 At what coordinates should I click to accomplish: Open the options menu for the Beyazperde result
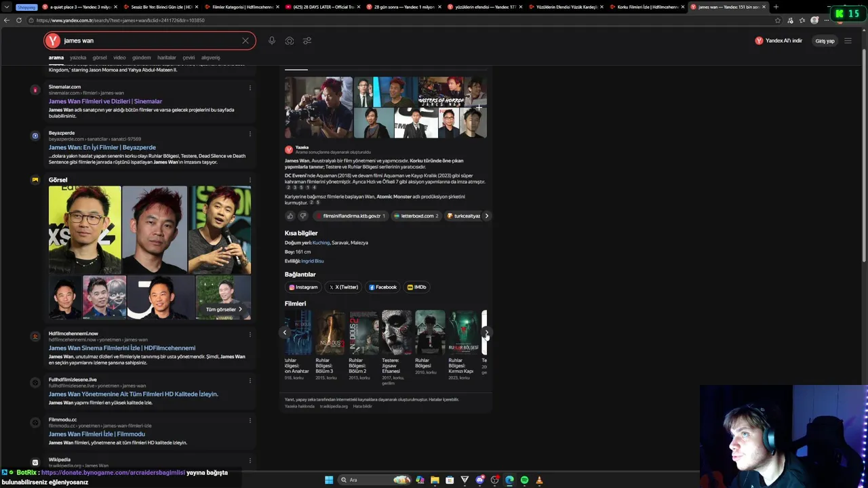[250, 134]
